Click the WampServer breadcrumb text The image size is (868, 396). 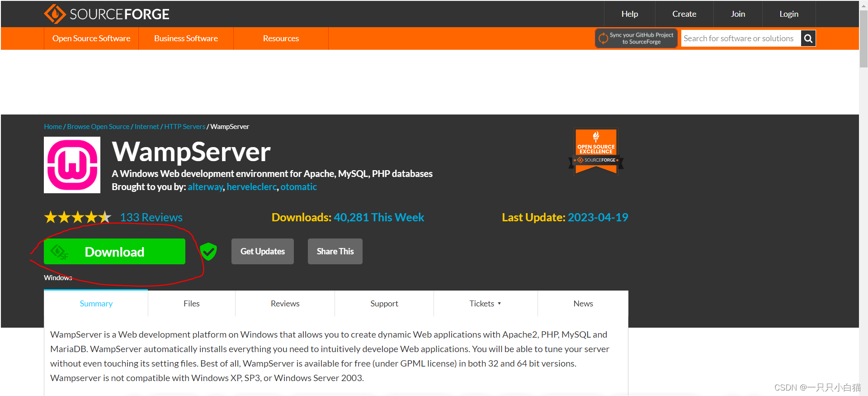(x=230, y=127)
